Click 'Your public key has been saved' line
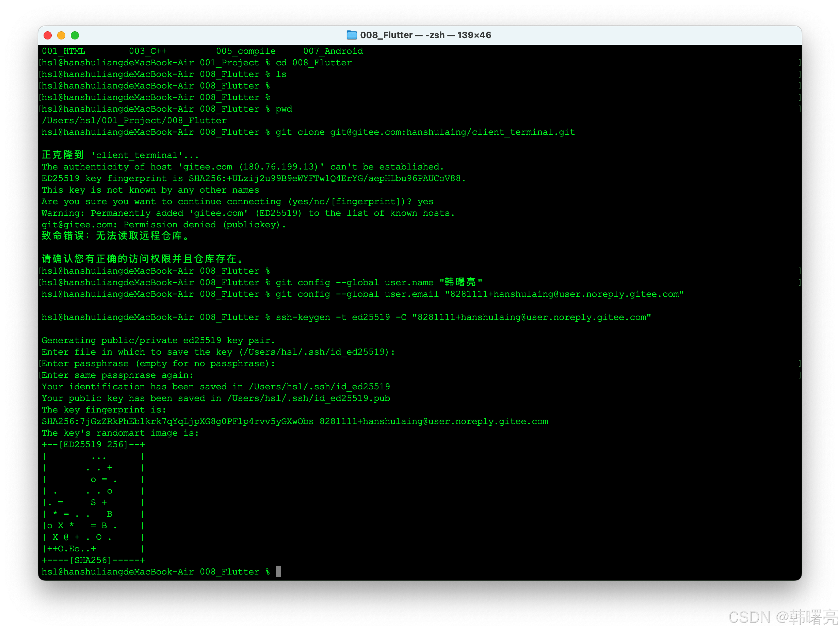Viewport: 840px width, 631px height. tap(216, 398)
